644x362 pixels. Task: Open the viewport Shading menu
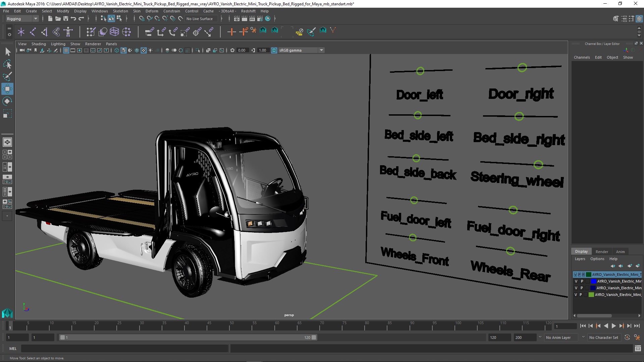tap(39, 44)
